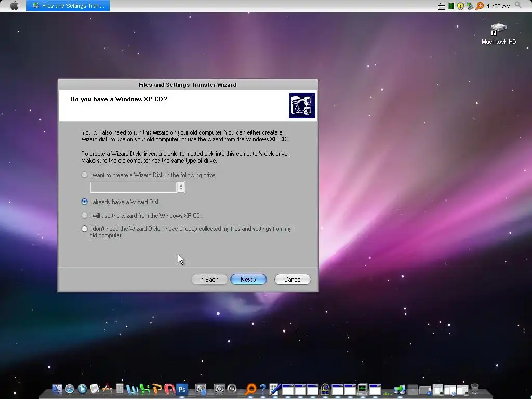Click the green arrow drive tray icon
This screenshot has width=532, height=399.
(470, 6)
